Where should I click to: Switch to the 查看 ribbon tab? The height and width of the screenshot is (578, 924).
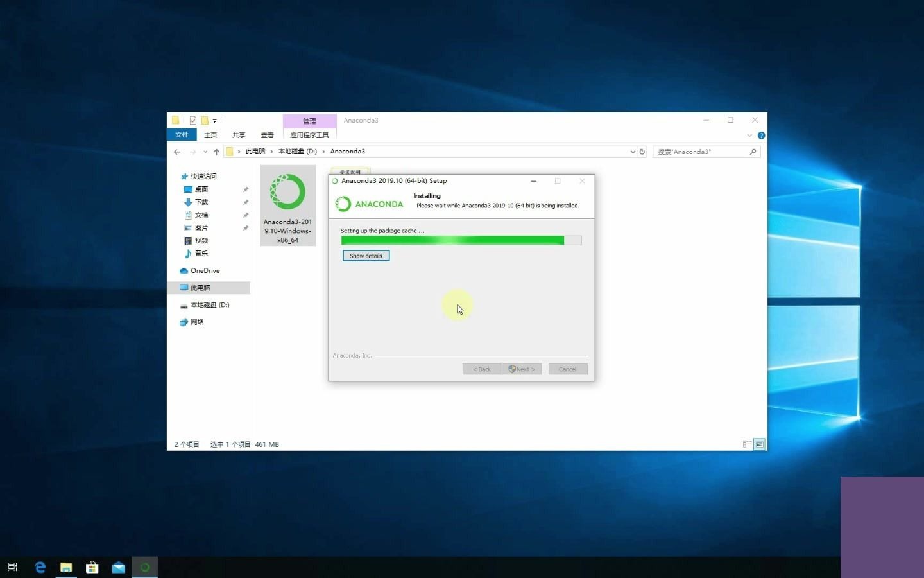click(x=267, y=135)
